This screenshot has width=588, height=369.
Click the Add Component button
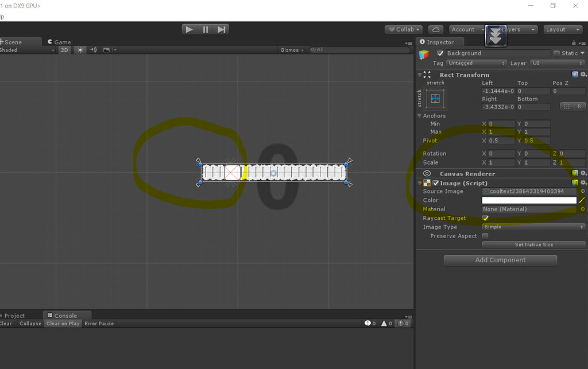pos(500,260)
